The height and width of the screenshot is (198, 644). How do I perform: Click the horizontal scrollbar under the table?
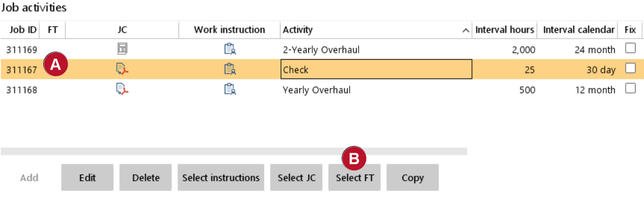[x=234, y=151]
